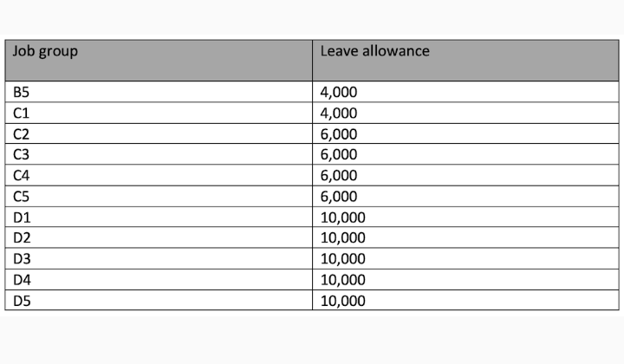
Task: Select the leave allowance value for C5
Action: [339, 196]
